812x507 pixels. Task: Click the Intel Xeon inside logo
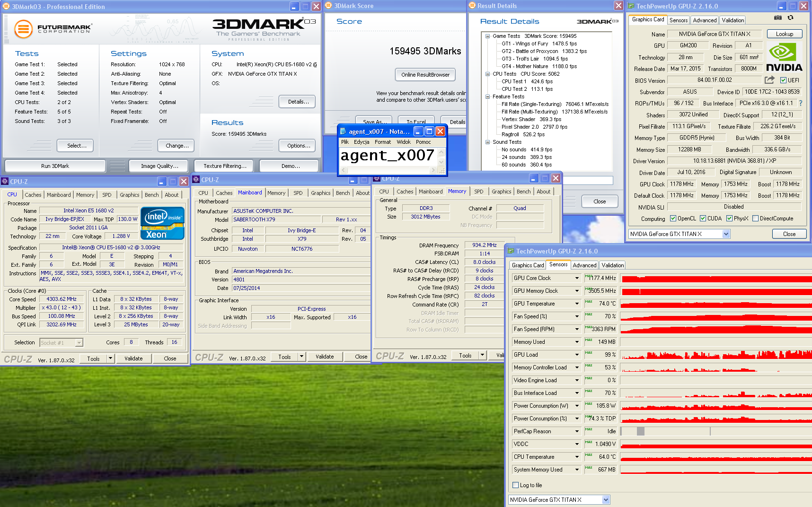(162, 223)
